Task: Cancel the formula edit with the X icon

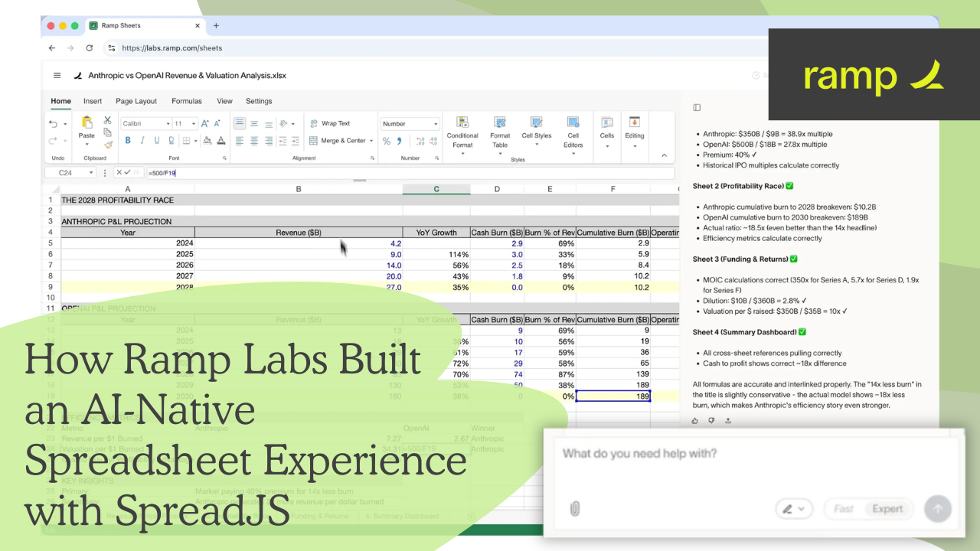Action: tap(120, 173)
